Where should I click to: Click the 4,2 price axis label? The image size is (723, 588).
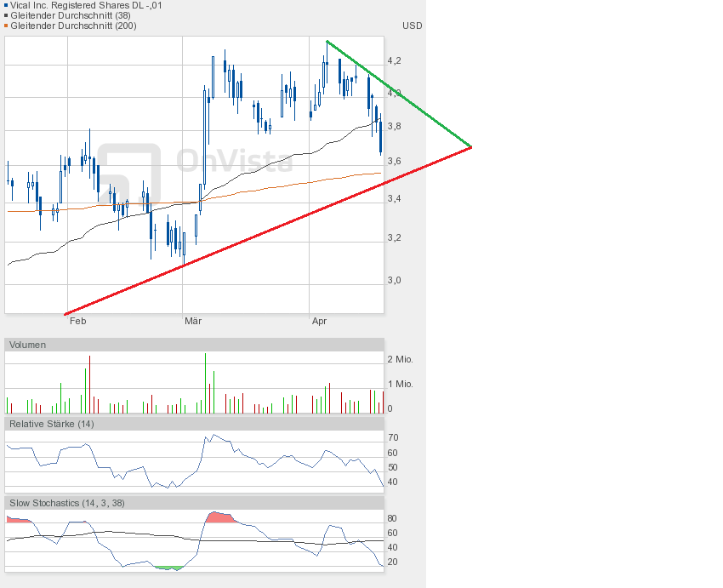click(394, 61)
